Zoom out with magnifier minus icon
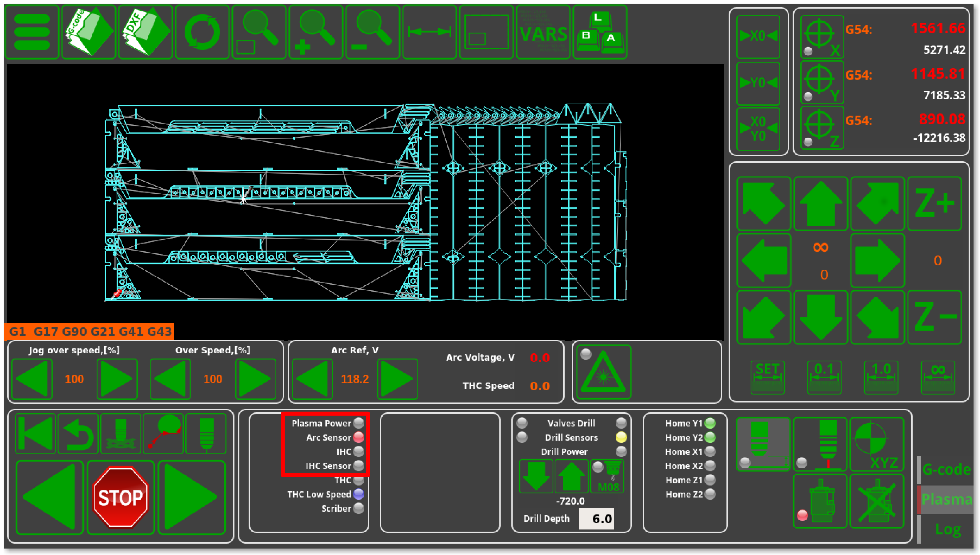 click(x=373, y=32)
